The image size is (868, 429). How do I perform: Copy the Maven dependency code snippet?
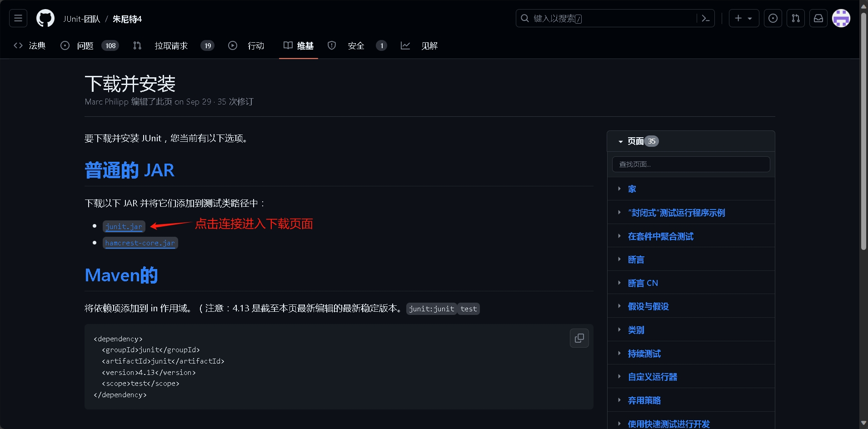point(579,338)
